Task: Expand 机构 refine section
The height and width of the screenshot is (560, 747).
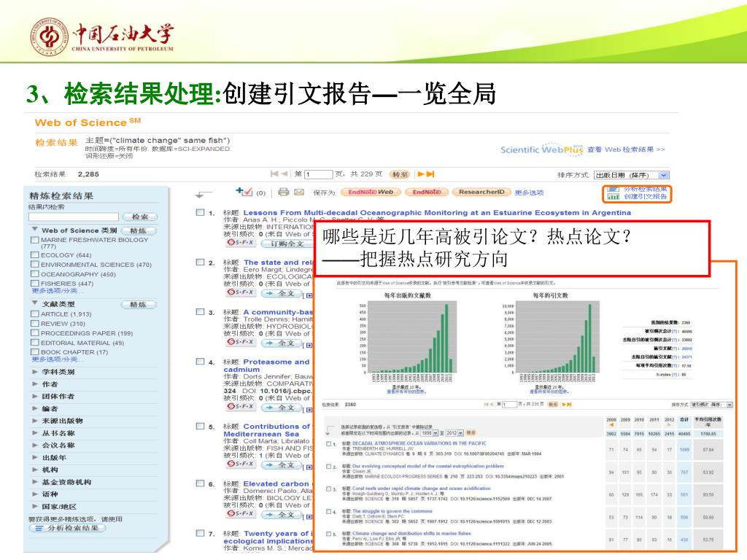Action: click(35, 470)
